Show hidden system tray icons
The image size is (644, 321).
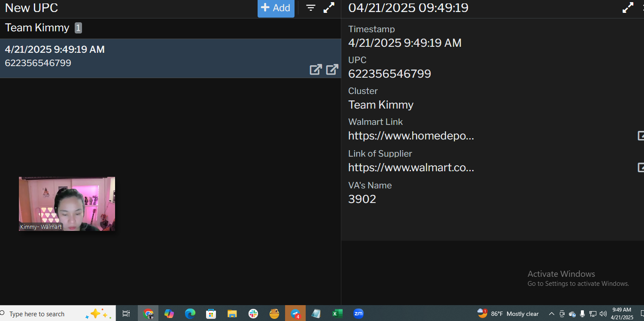pyautogui.click(x=552, y=314)
